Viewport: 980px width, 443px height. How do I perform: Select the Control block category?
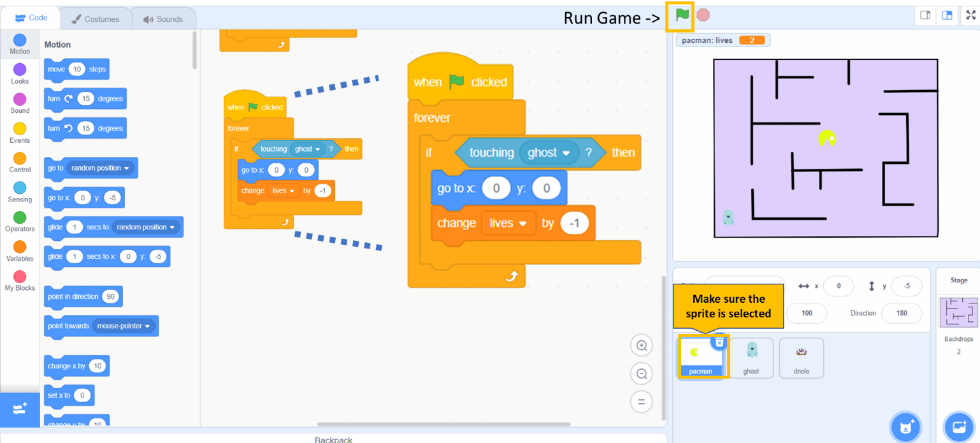[20, 163]
